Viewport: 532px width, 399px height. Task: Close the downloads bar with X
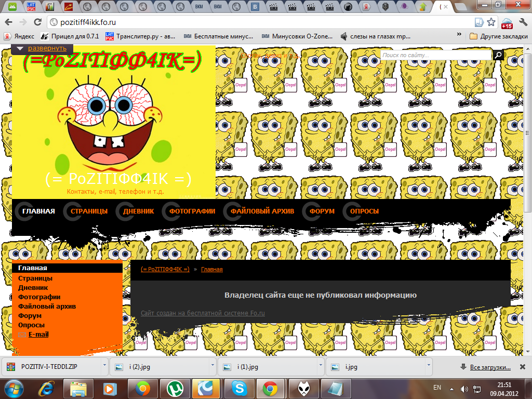click(523, 367)
